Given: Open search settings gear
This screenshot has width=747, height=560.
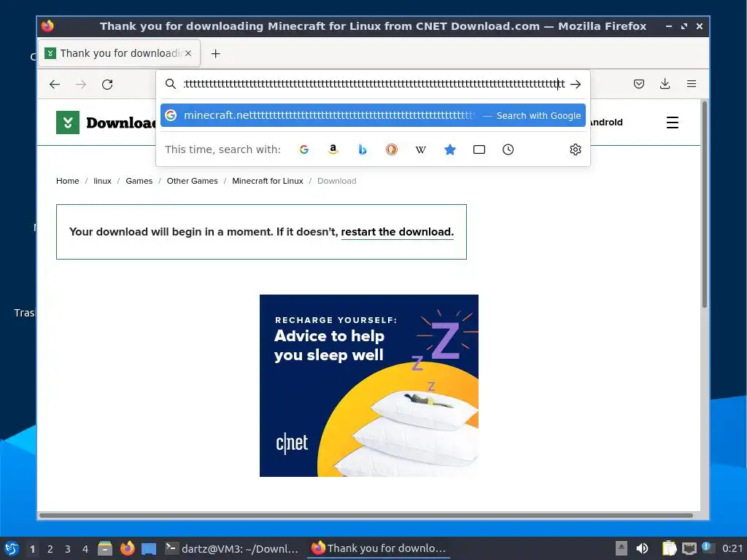Looking at the screenshot, I should pos(576,149).
